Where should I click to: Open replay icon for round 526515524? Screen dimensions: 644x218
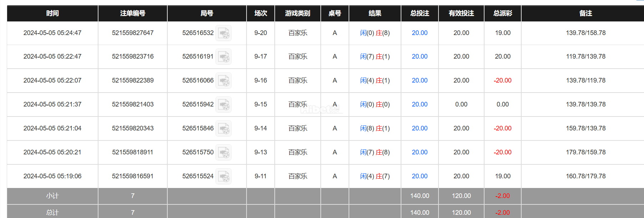pos(224,177)
